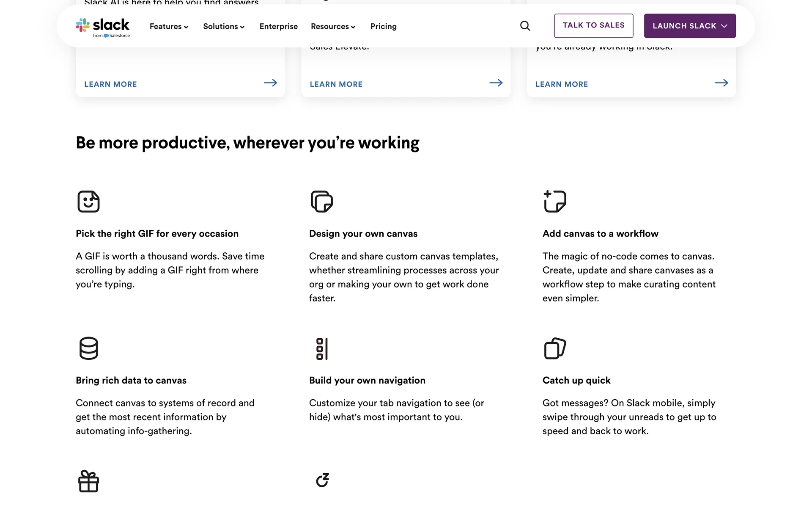The width and height of the screenshot is (812, 508).
Task: Click the GIF smiley sticker icon
Action: point(88,202)
